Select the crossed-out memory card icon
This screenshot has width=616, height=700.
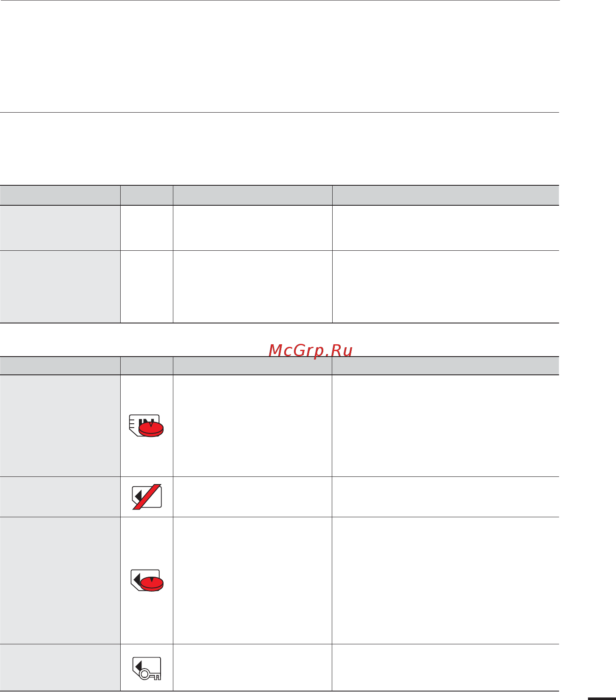(147, 496)
